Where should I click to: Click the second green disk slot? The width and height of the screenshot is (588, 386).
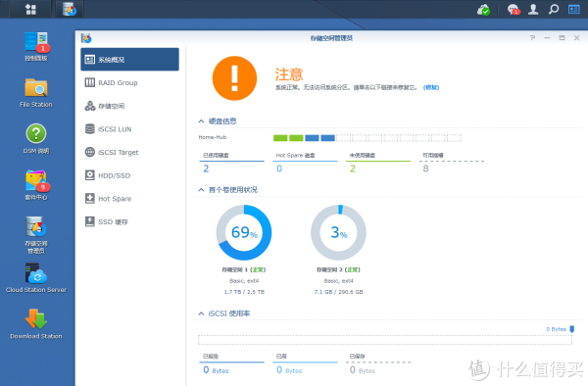click(x=296, y=138)
